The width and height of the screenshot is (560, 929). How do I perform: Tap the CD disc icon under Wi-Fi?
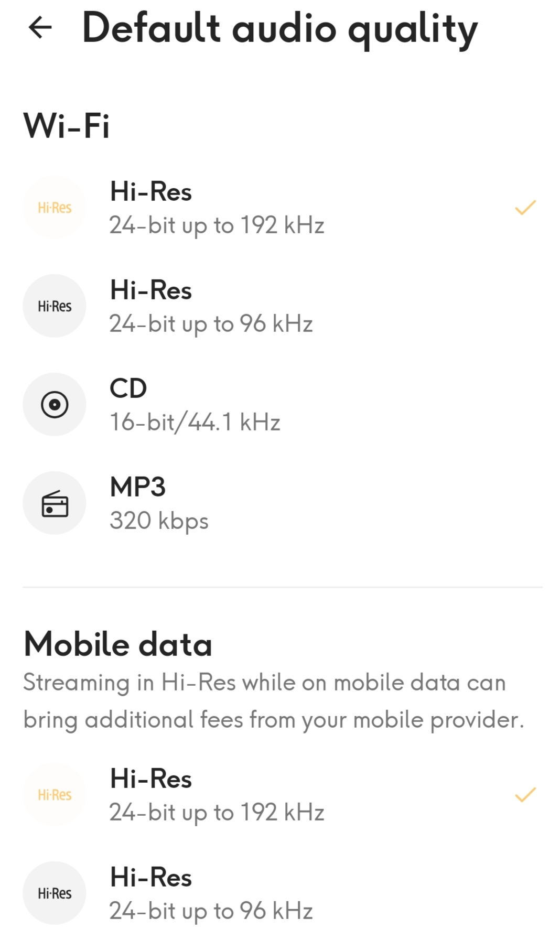55,405
